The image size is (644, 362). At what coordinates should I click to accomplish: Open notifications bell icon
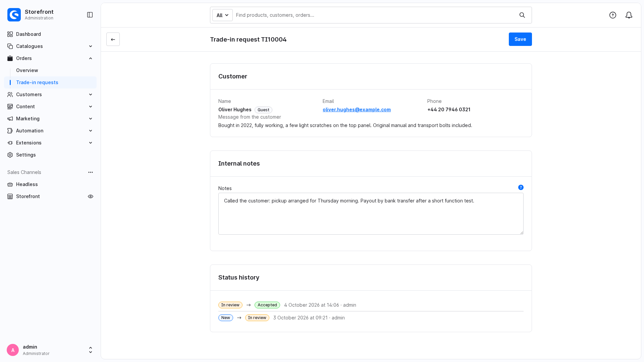[x=629, y=15]
